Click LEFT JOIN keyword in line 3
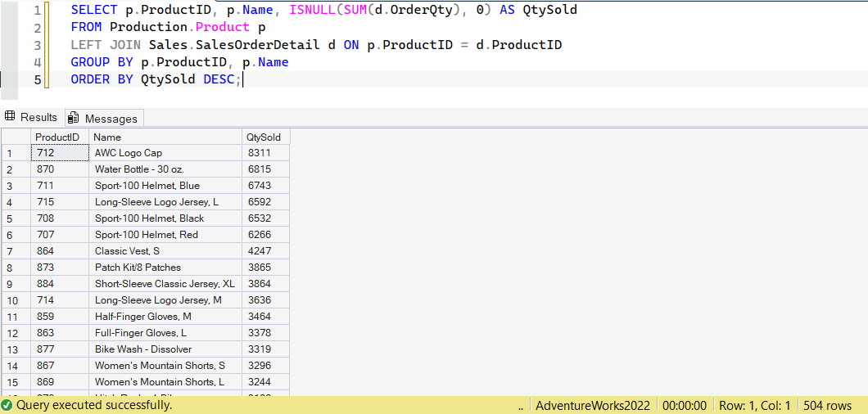The height and width of the screenshot is (414, 868). pyautogui.click(x=106, y=45)
